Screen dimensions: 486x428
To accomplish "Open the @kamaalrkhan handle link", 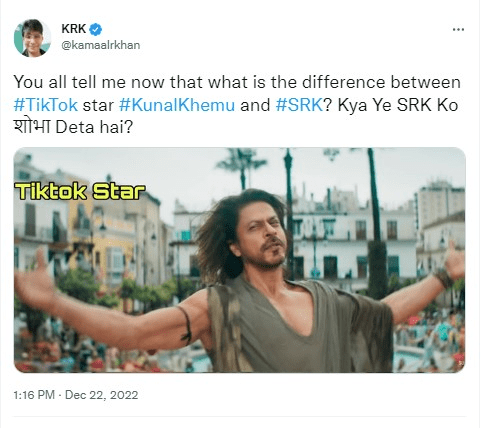I will pyautogui.click(x=101, y=45).
